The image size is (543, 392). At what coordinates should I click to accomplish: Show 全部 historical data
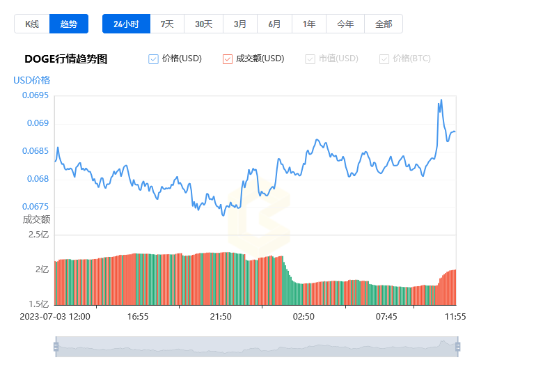[384, 24]
